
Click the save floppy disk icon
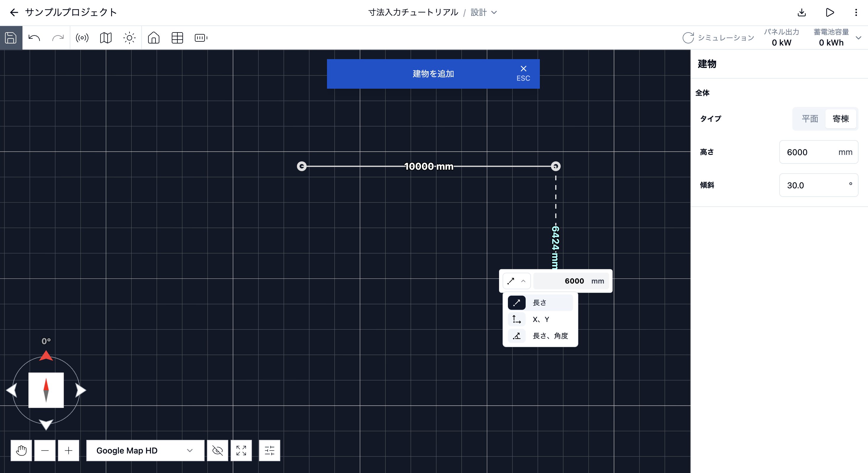(x=11, y=38)
